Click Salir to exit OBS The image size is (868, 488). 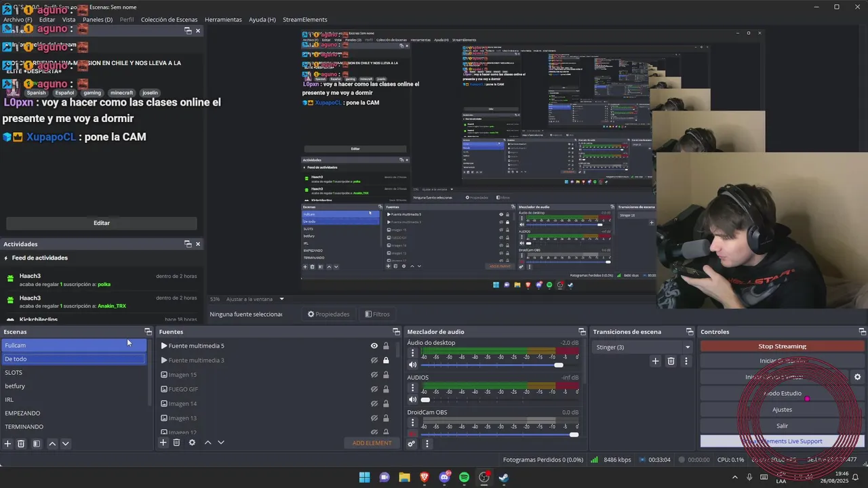click(x=782, y=426)
